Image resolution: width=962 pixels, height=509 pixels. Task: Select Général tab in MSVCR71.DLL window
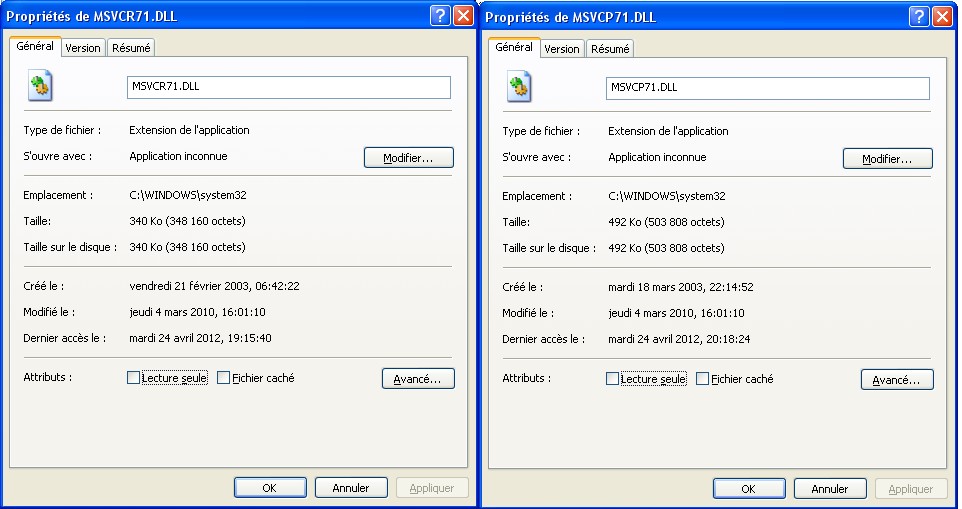tap(35, 46)
